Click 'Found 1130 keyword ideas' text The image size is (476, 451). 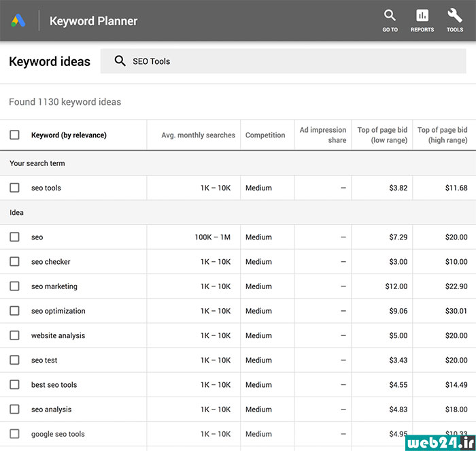pos(65,102)
